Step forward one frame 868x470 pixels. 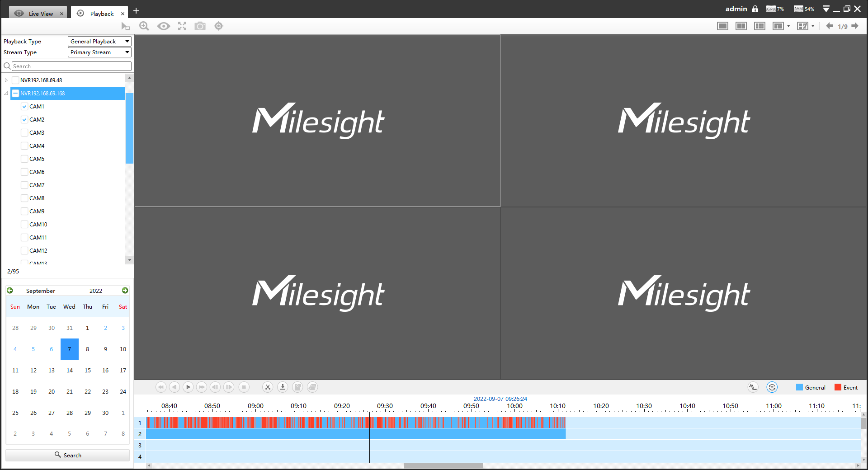(x=229, y=387)
